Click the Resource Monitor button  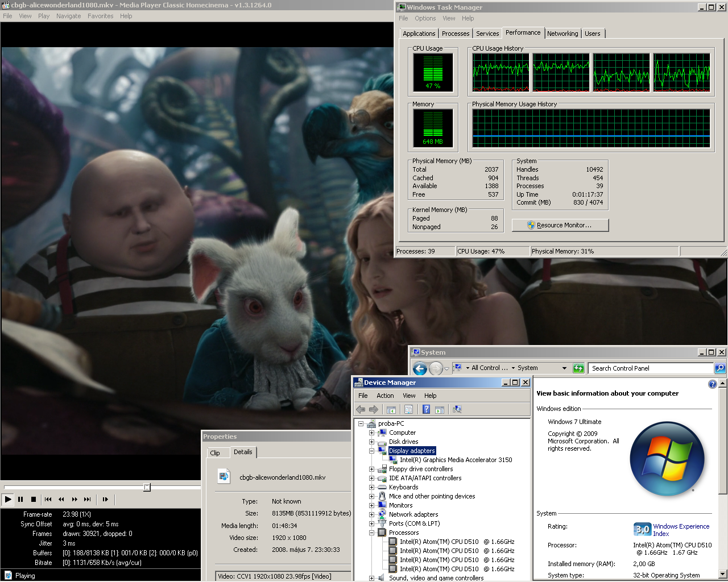(560, 225)
